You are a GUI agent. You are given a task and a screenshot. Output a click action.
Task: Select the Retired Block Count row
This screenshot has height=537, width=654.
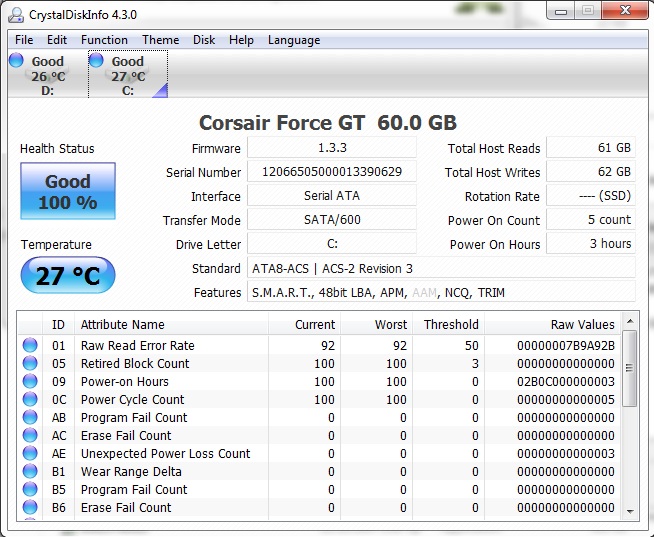(319, 363)
